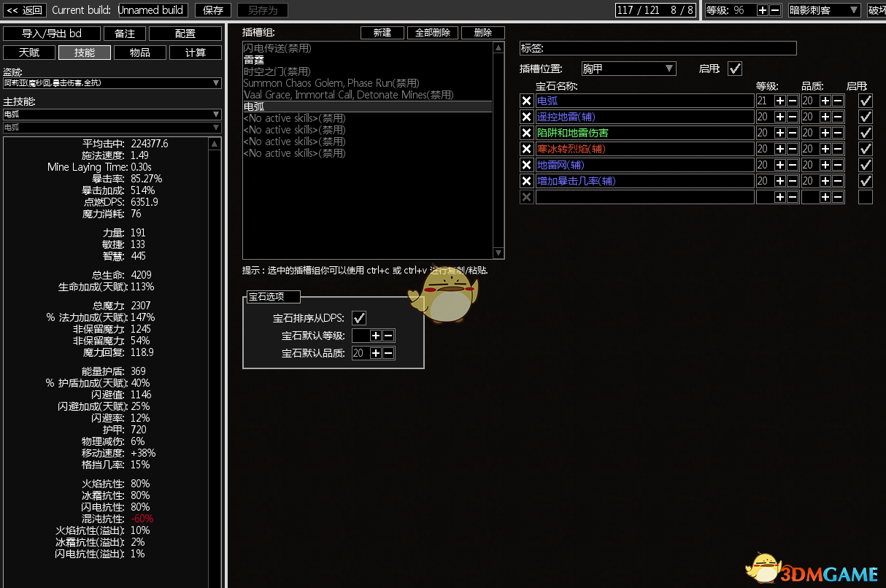Click the 标签 input field
The width and height of the screenshot is (886, 588).
click(x=658, y=49)
